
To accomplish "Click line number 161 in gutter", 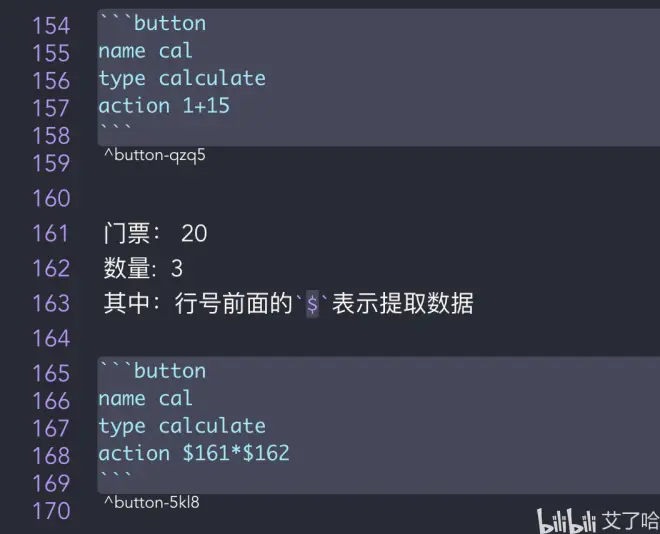I will (51, 234).
